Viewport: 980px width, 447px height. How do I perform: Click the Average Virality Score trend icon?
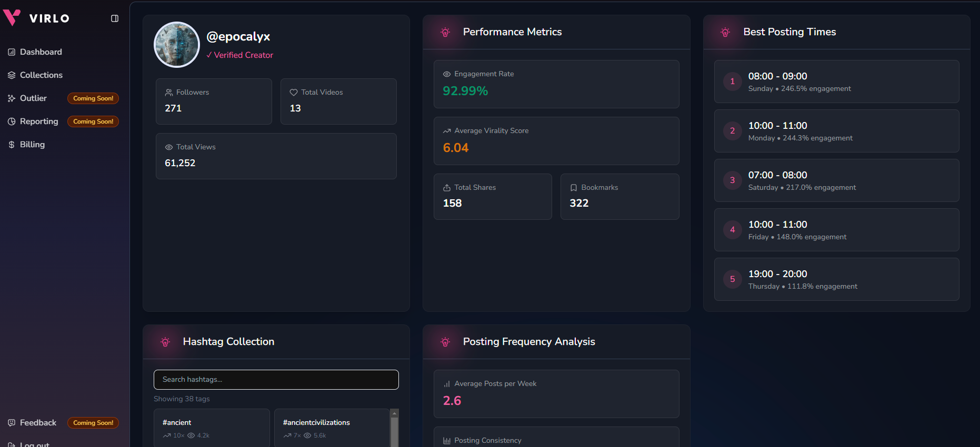coord(447,131)
